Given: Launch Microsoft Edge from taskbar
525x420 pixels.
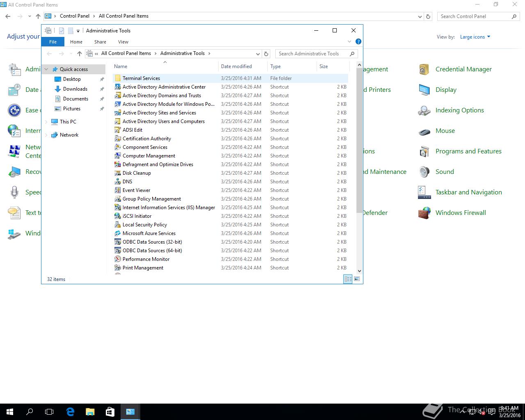Looking at the screenshot, I should click(70, 412).
